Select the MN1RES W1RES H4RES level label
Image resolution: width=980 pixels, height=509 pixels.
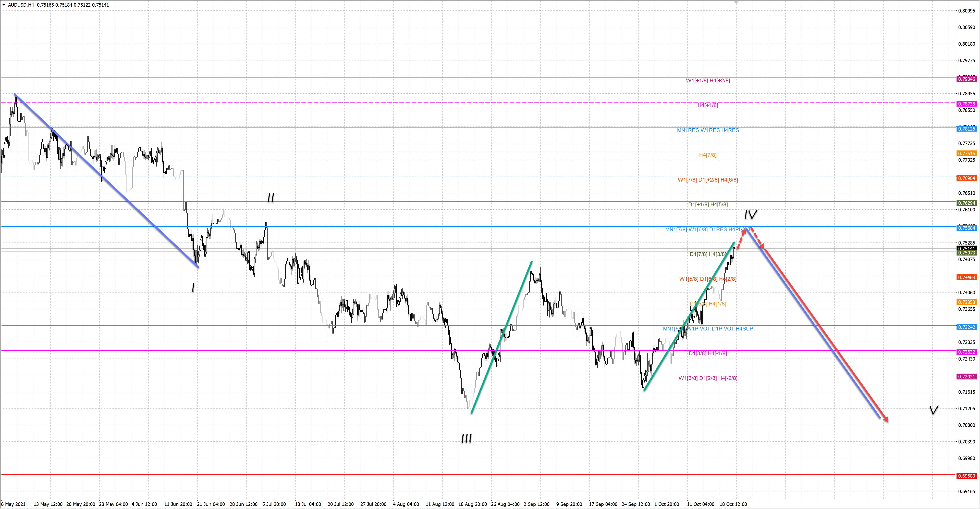(x=708, y=130)
